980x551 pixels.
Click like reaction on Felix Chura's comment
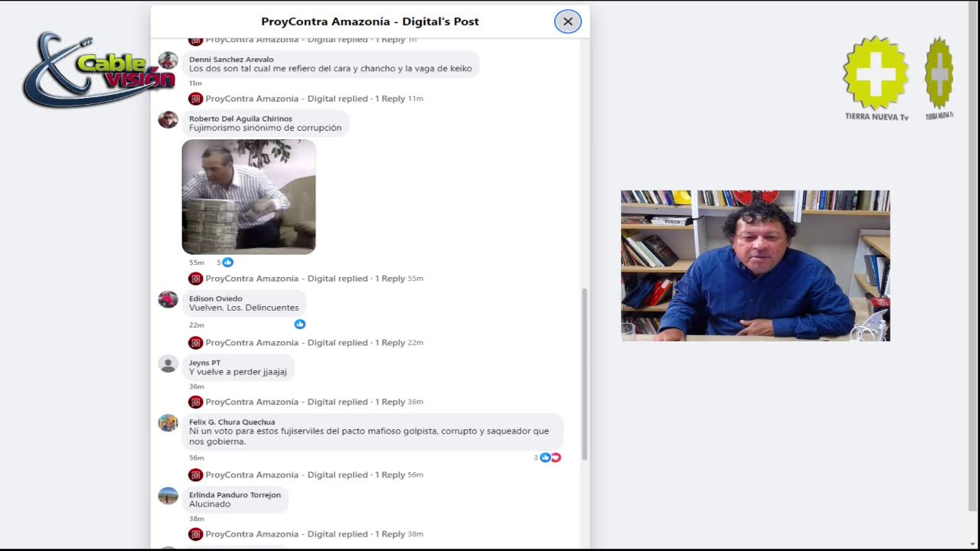[x=545, y=458]
